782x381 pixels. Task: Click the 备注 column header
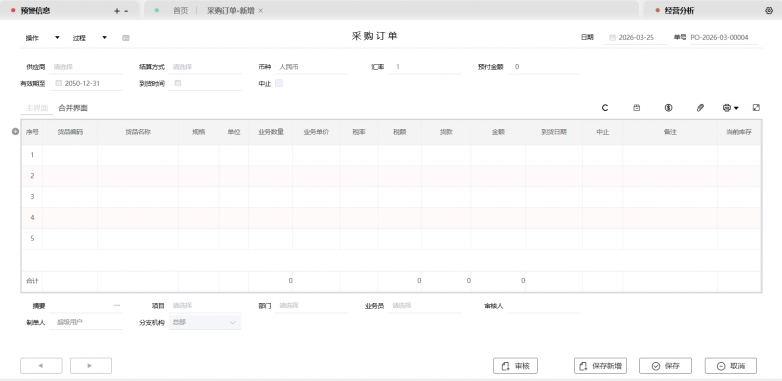(670, 132)
